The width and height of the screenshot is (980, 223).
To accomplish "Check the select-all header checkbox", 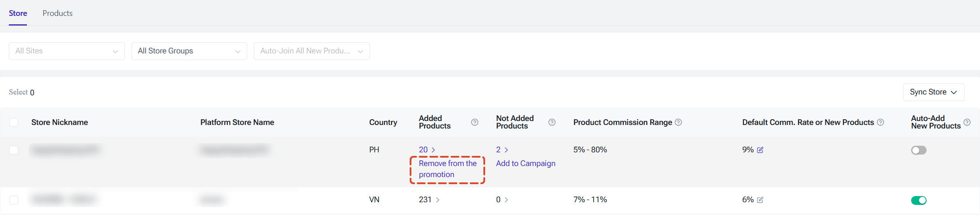I will tap(14, 122).
